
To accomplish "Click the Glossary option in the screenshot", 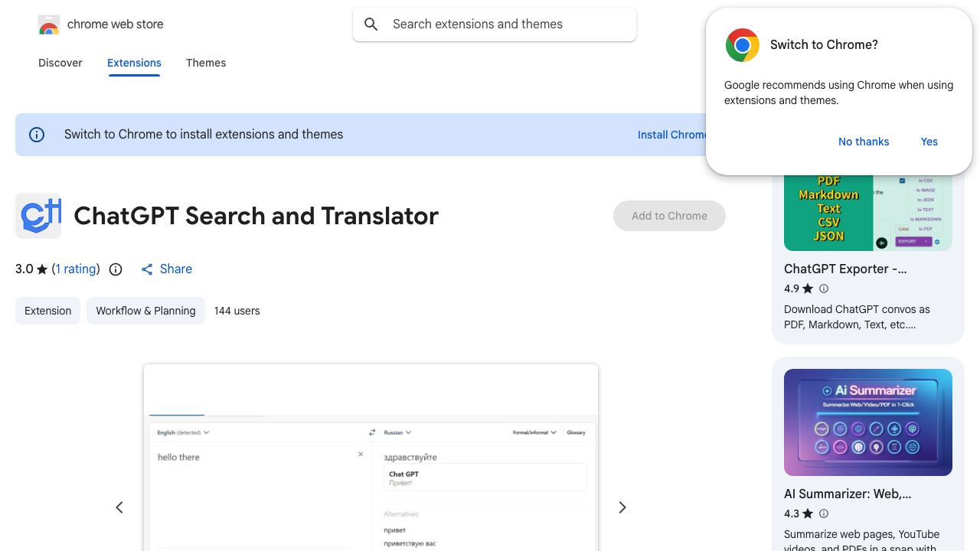I will point(576,432).
